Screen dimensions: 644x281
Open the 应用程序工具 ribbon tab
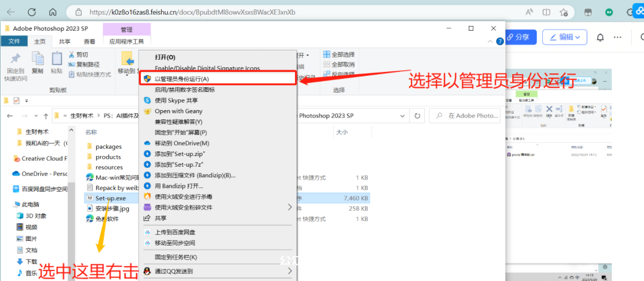tap(127, 41)
